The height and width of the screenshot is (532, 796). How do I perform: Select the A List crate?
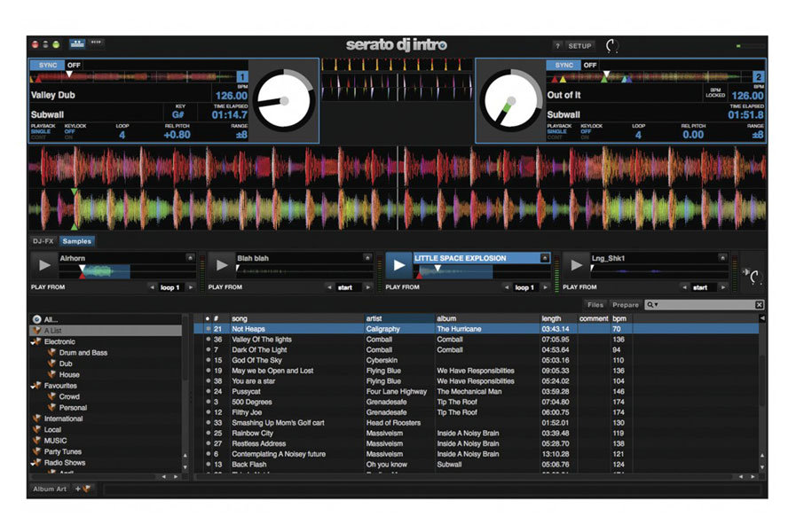[x=53, y=331]
